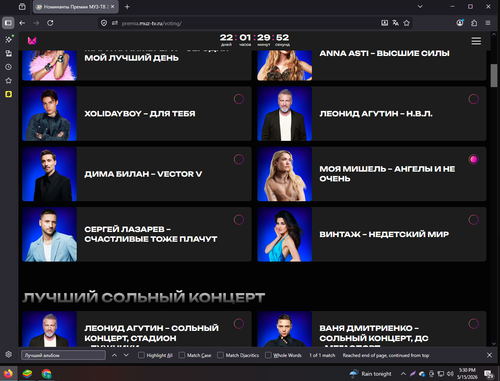
Task: Go back to the previous page
Action: [x=22, y=23]
